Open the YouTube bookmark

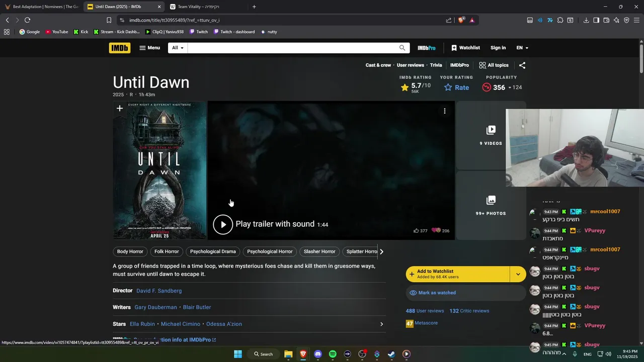coord(56,32)
